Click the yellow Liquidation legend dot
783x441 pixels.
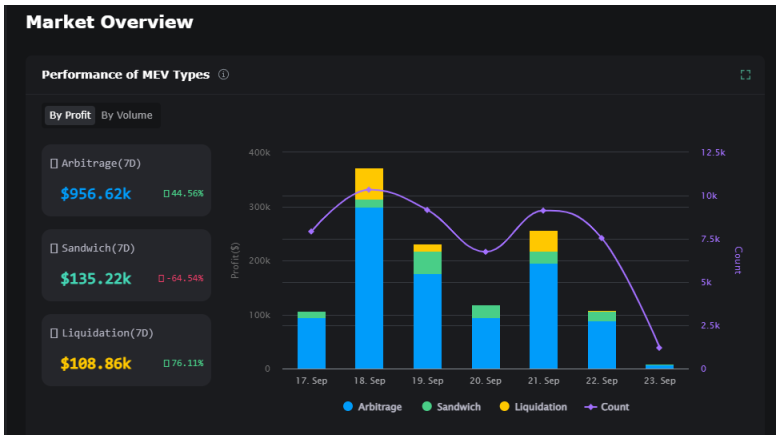coord(504,407)
